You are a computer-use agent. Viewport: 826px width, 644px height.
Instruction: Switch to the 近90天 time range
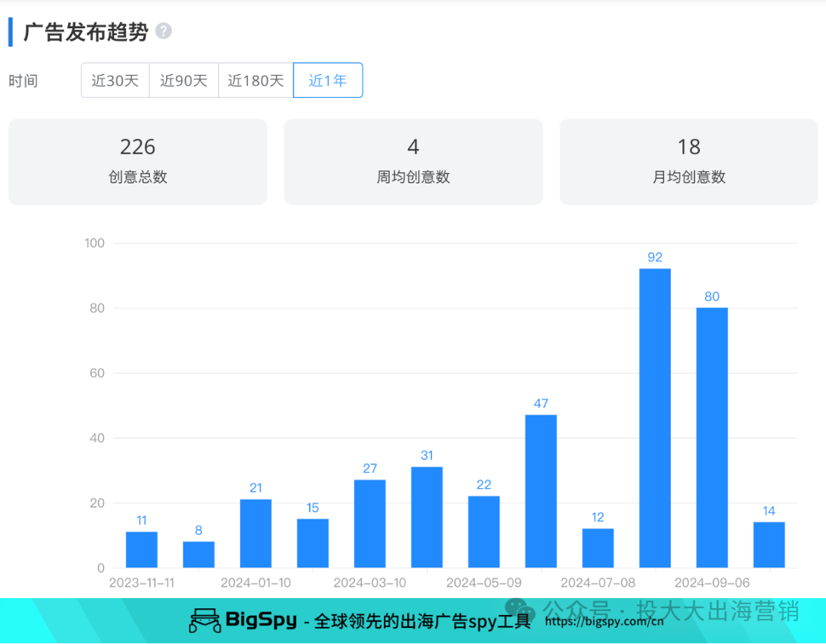pyautogui.click(x=184, y=80)
